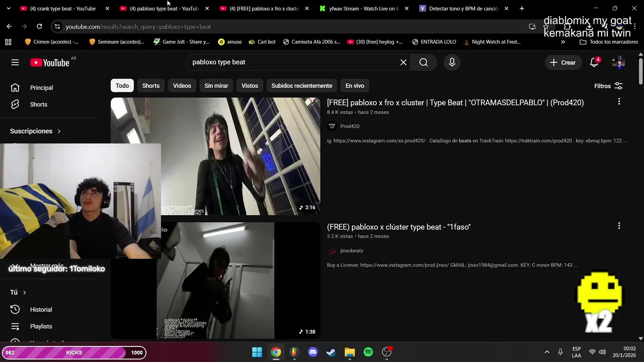This screenshot has width=644, height=362.
Task: Select the Sin mirar filter chip
Action: click(216, 86)
